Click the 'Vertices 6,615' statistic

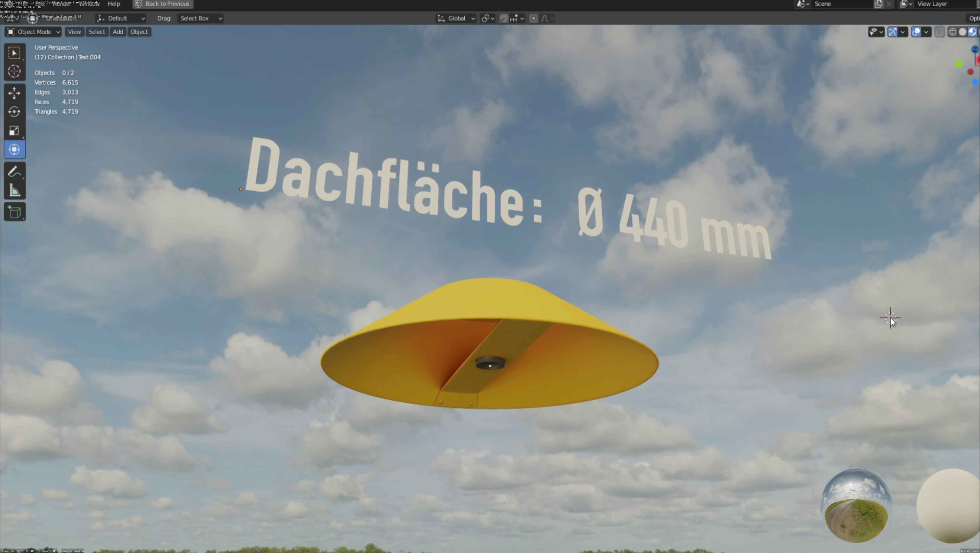coord(56,82)
